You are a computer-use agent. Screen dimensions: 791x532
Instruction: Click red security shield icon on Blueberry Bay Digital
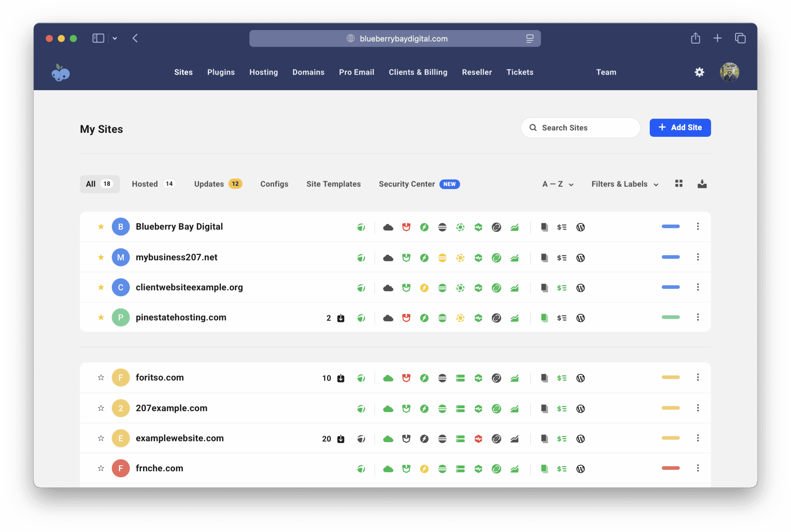pos(406,227)
